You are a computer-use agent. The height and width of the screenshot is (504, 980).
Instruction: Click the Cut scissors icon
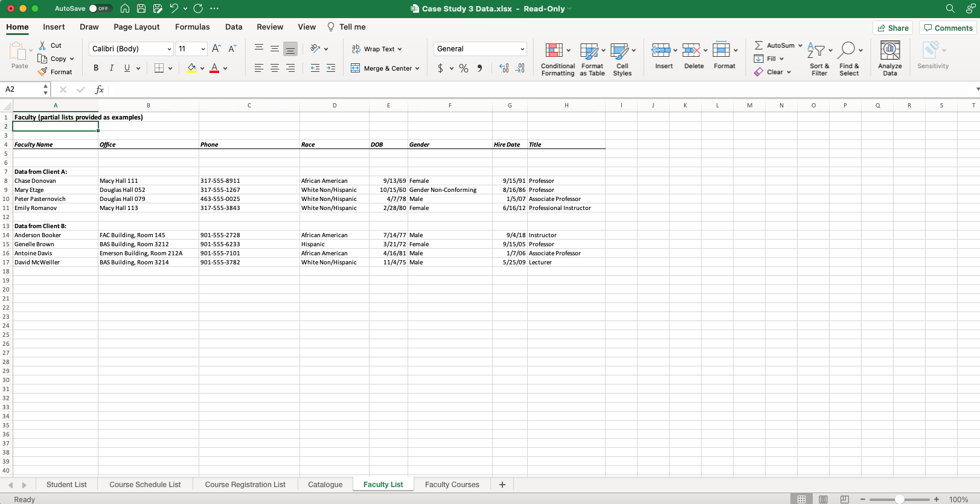pos(42,45)
